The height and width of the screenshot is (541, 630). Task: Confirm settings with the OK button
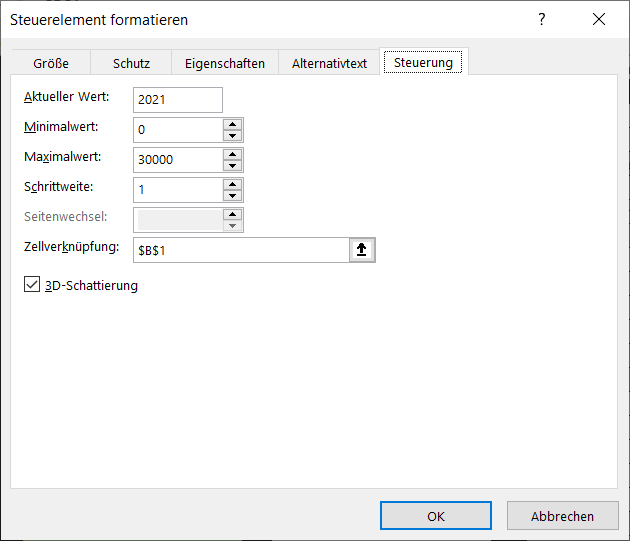[x=436, y=516]
